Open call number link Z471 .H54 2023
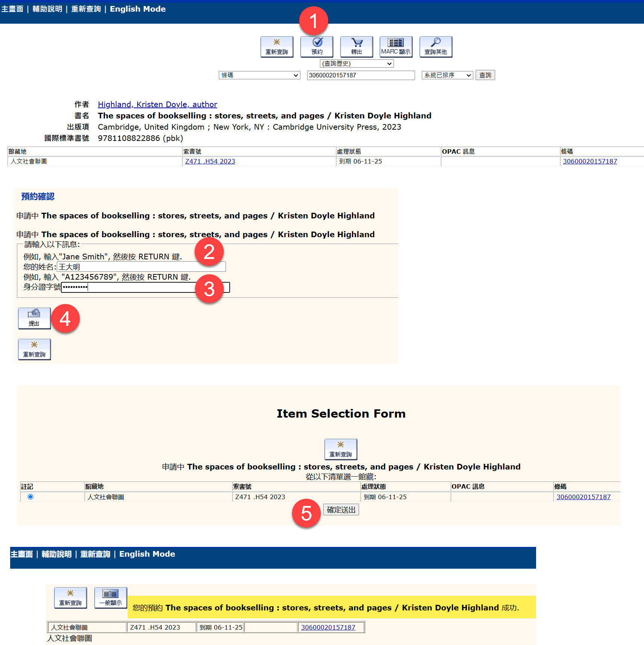Screen dimensions: 644x645 [x=210, y=161]
